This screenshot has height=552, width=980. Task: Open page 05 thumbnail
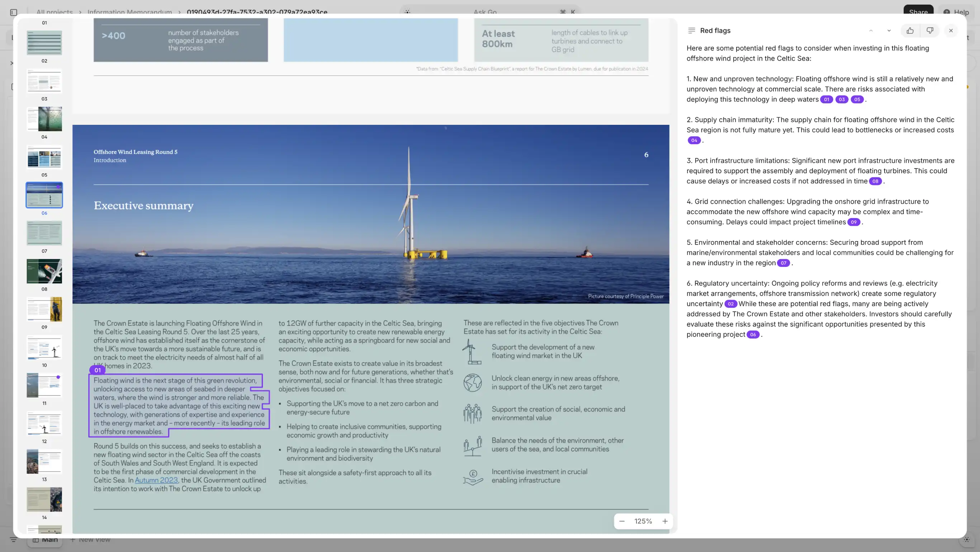tap(44, 157)
